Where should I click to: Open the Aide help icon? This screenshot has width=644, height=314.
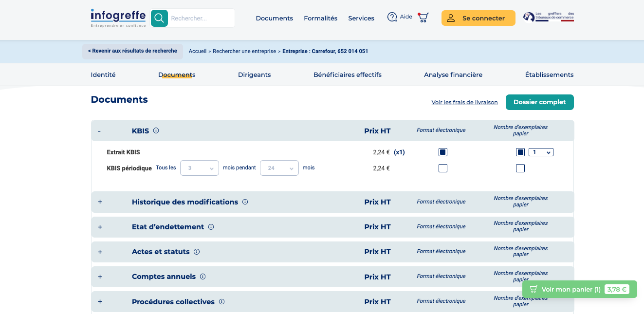pos(392,17)
